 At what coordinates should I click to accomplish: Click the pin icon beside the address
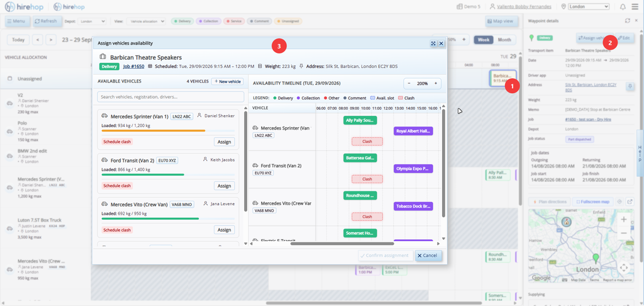point(629,86)
